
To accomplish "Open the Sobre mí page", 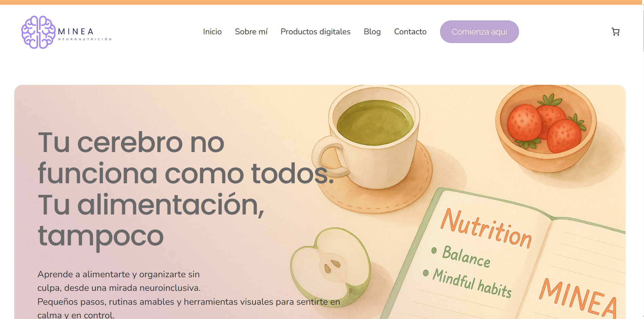I will (251, 32).
